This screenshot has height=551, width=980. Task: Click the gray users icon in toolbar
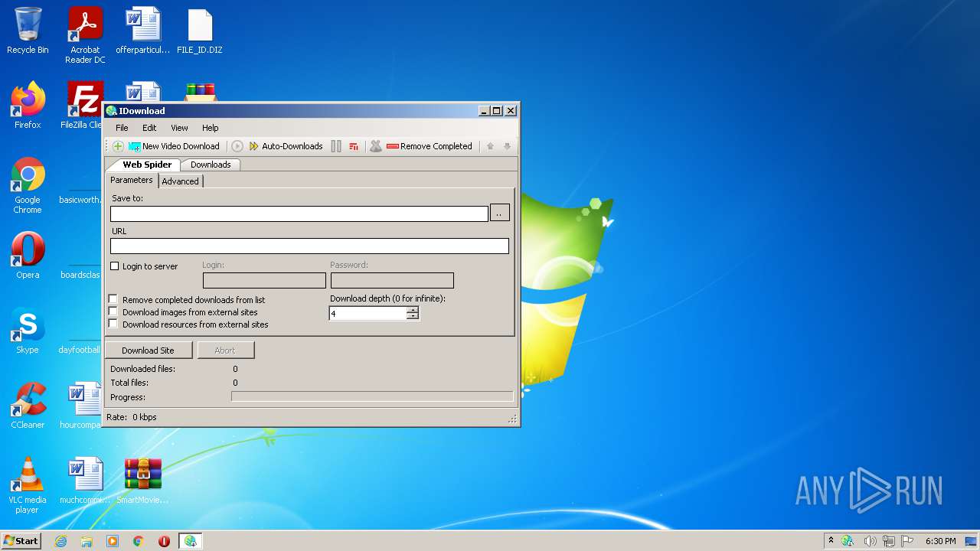tap(376, 146)
